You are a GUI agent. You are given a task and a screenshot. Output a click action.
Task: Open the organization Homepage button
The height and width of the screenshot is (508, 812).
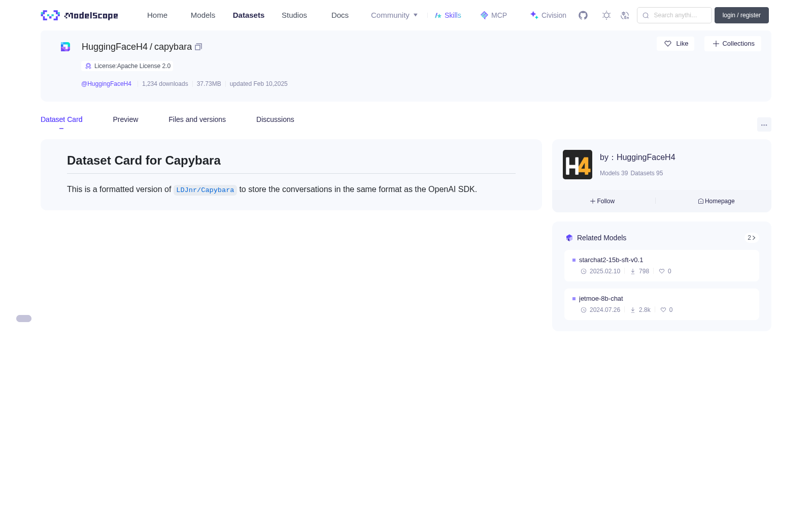coord(716,201)
